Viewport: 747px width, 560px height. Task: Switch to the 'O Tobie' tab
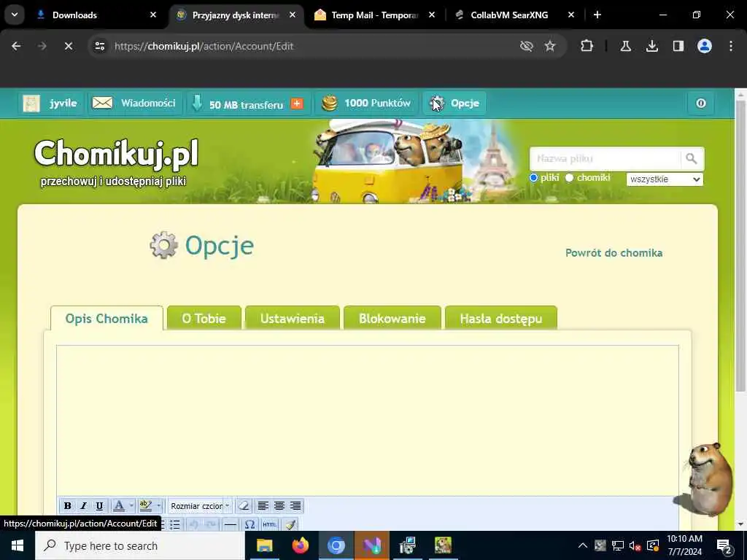pos(204,318)
